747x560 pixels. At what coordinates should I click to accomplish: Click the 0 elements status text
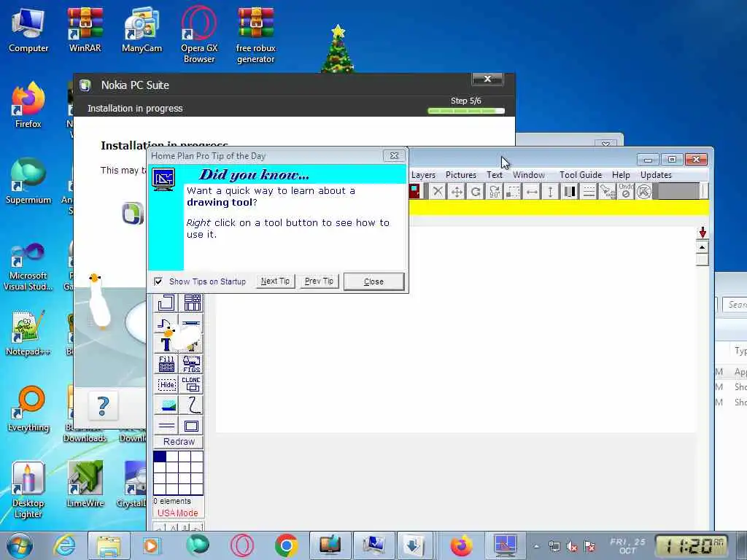172,502
